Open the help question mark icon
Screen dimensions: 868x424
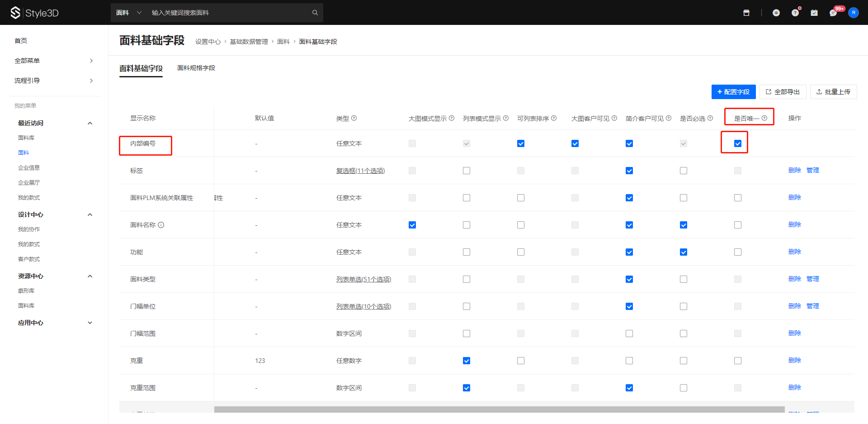(795, 13)
